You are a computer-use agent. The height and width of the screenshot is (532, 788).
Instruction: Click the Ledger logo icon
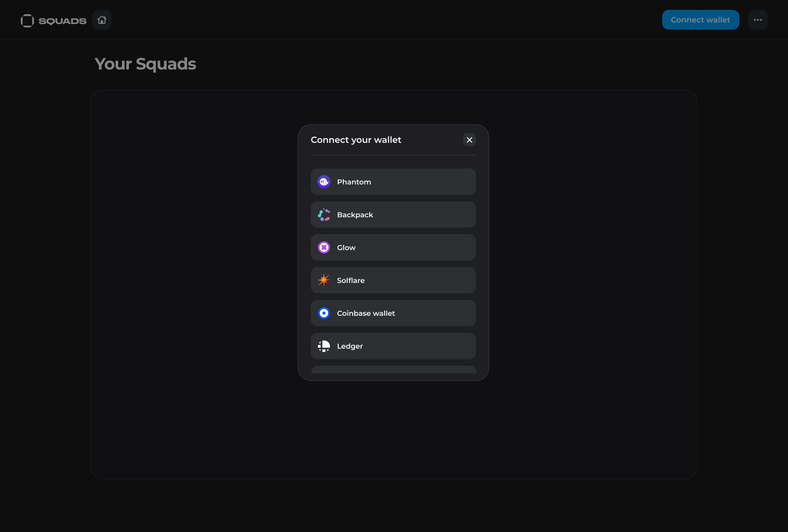[324, 346]
